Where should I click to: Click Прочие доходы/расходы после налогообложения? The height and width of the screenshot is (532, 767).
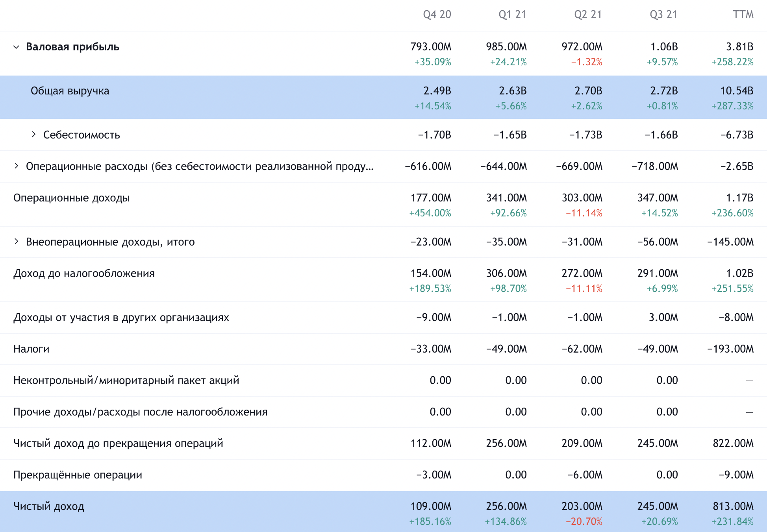(x=141, y=412)
